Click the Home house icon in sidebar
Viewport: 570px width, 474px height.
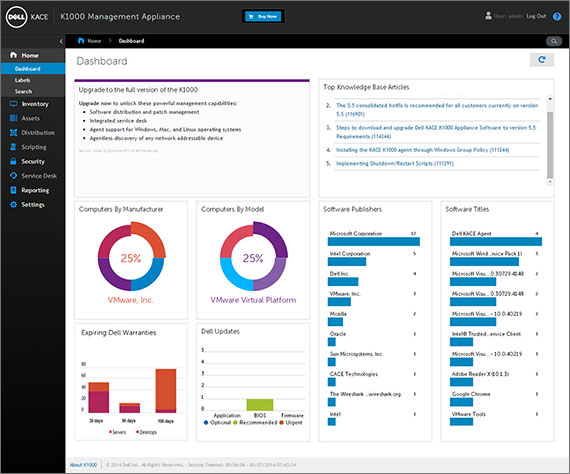pos(13,55)
